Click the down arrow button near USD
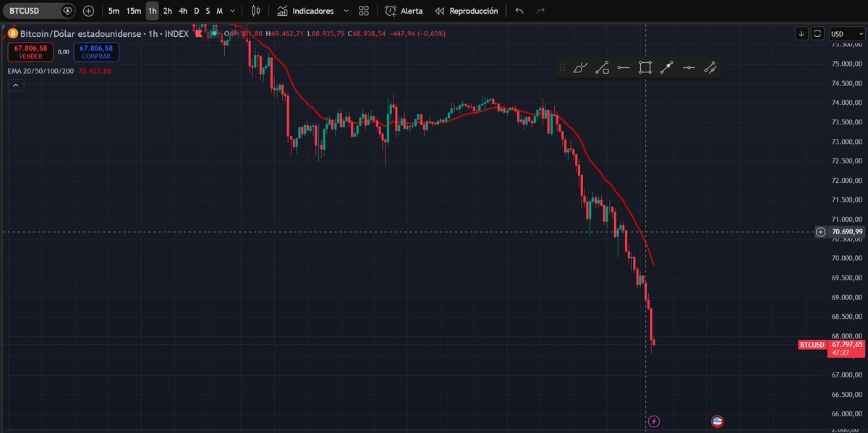Image resolution: width=868 pixels, height=433 pixels. click(x=801, y=33)
